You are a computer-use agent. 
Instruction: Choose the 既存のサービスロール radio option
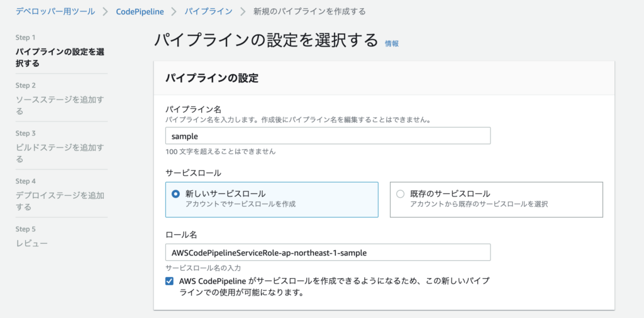[401, 194]
